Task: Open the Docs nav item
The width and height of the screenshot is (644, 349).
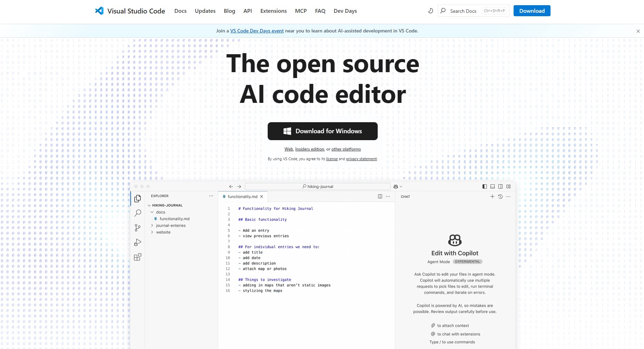Action: coord(180,11)
